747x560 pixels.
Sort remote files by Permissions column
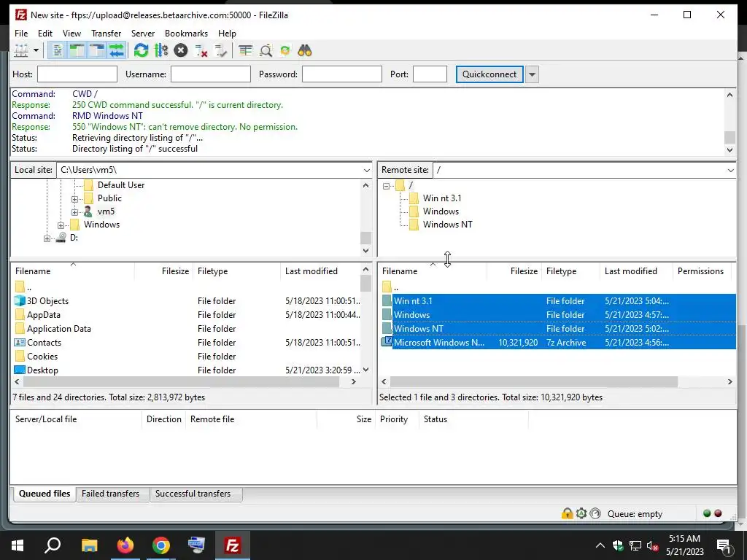tap(700, 271)
